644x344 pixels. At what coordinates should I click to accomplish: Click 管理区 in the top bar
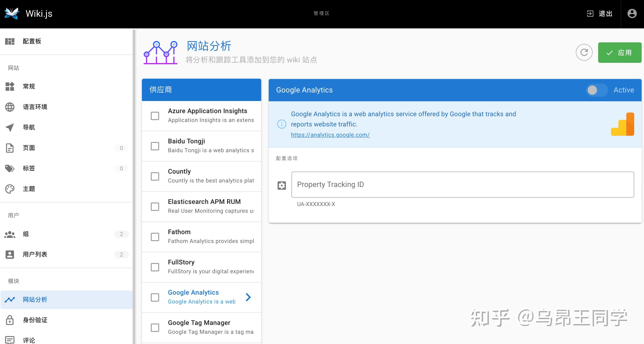pyautogui.click(x=321, y=13)
